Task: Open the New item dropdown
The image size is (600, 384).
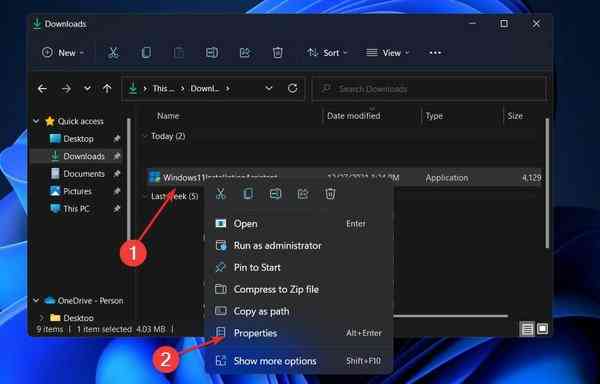Action: [63, 52]
